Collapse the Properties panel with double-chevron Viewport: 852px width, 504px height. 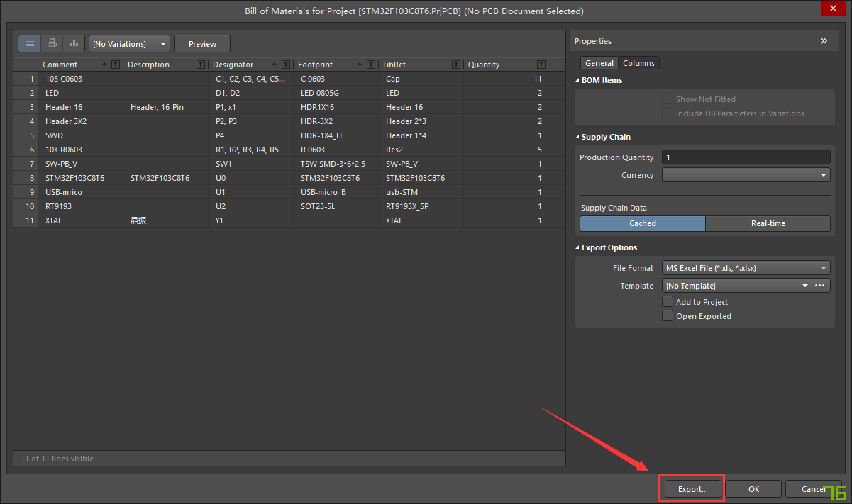(824, 41)
